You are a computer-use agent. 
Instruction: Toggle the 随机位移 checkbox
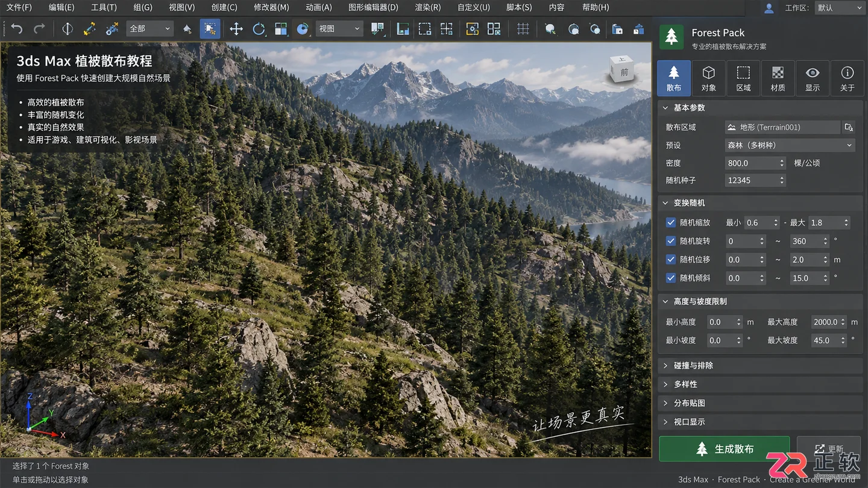point(671,260)
